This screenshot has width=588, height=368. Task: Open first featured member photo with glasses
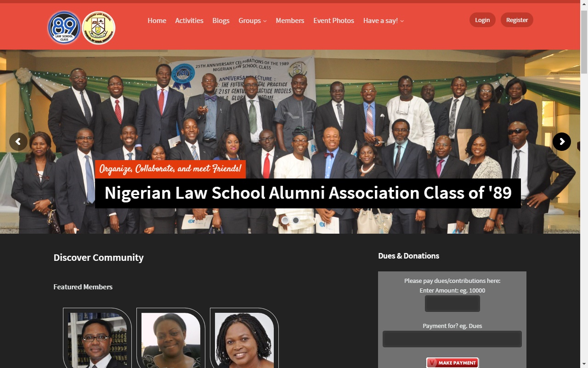(x=97, y=339)
